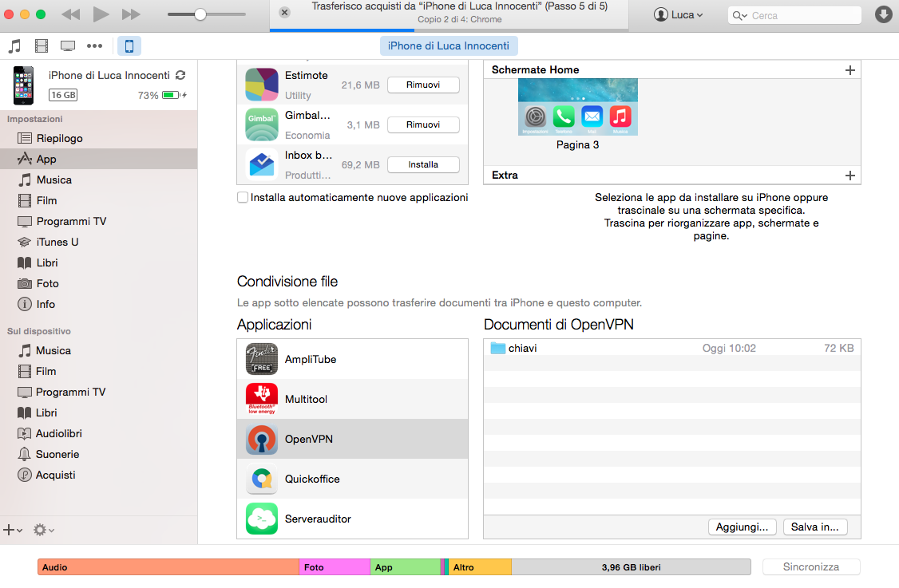Click the Salva in... button
Image resolution: width=899 pixels, height=588 pixels.
click(x=814, y=527)
